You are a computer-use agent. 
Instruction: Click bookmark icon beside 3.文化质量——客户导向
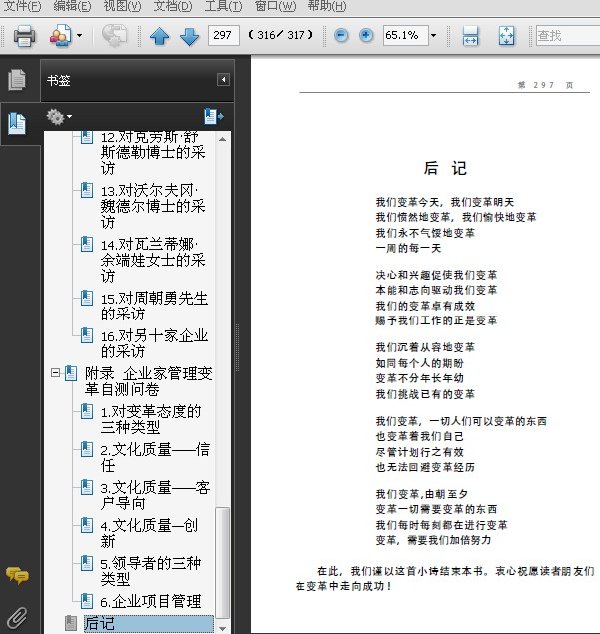click(87, 487)
